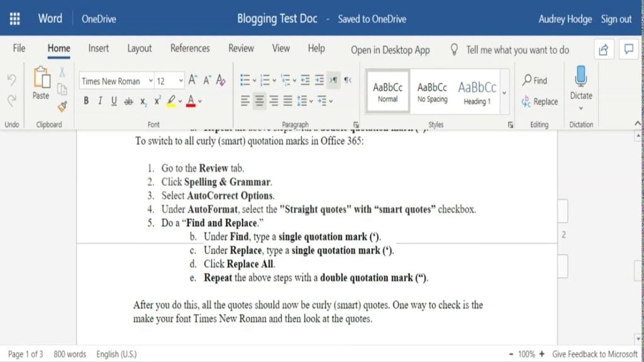Expand the styles gallery
This screenshot has height=362, width=644.
click(x=504, y=92)
